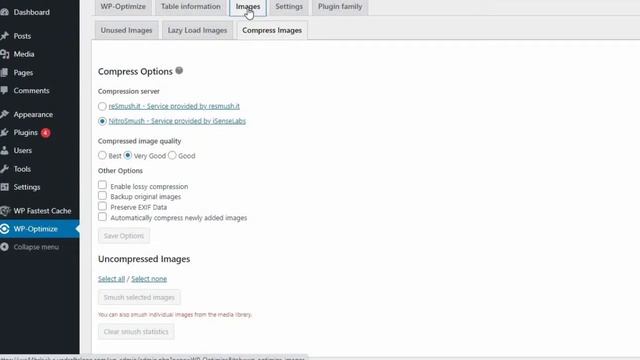Open Users in the sidebar menu
Viewport: 640px width, 360px height.
click(x=22, y=151)
